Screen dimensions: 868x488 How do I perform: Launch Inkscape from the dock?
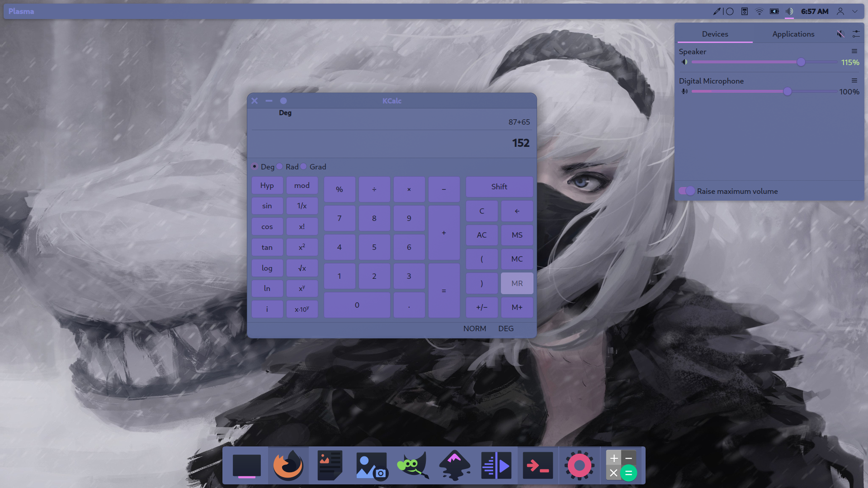pyautogui.click(x=454, y=465)
